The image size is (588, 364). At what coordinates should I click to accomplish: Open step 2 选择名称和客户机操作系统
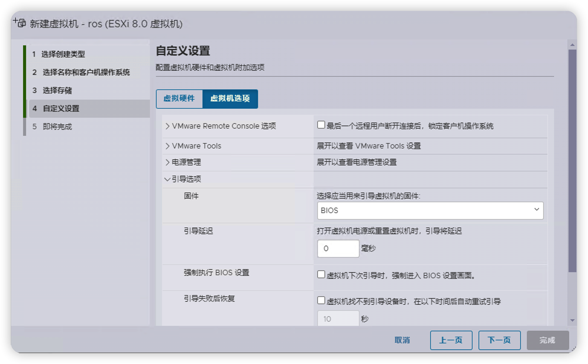pos(86,72)
